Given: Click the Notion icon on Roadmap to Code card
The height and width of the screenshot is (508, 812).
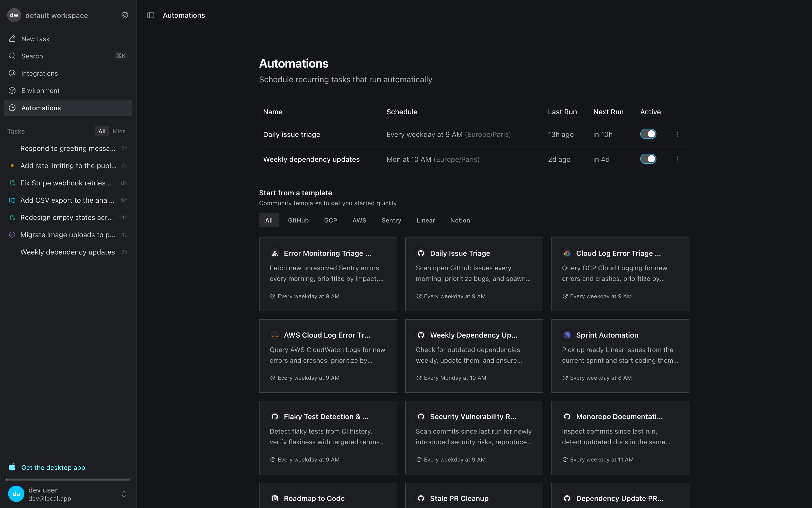Looking at the screenshot, I should [x=275, y=498].
